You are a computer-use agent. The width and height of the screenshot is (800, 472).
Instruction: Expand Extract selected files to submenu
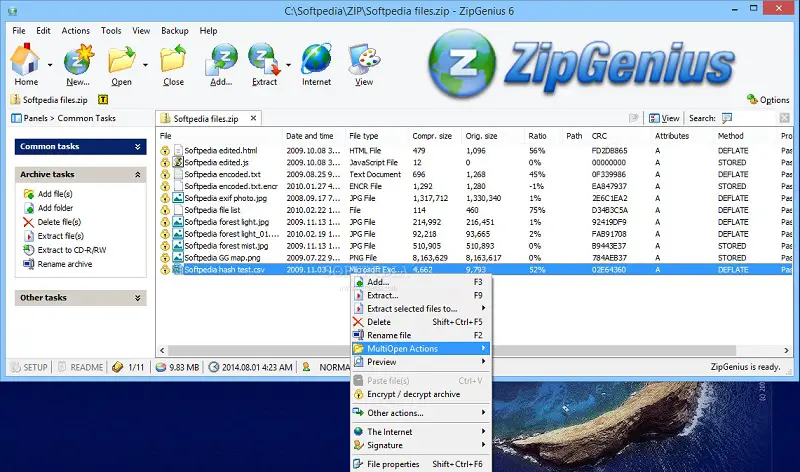point(420,309)
